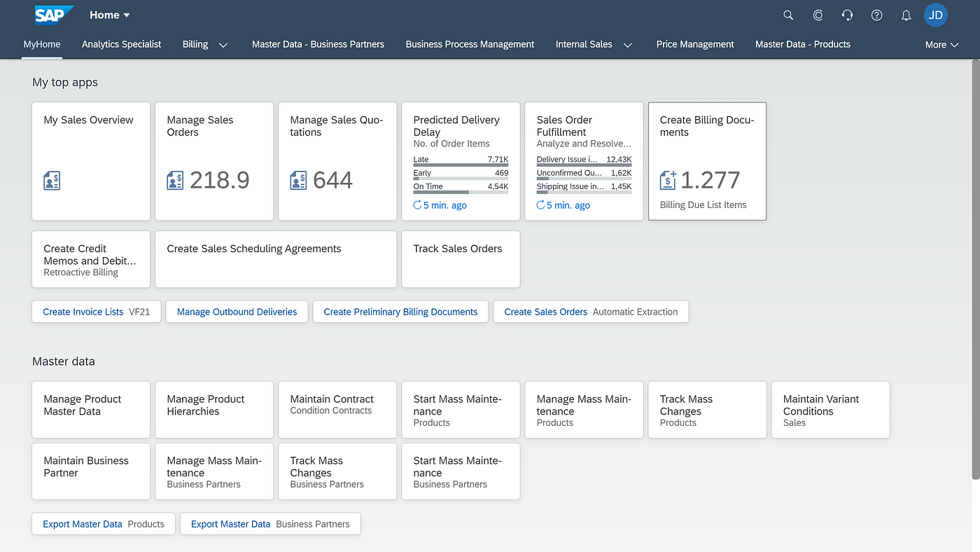Viewport: 980px width, 552px height.
Task: Open Manage Product Master Data tile
Action: (x=91, y=410)
